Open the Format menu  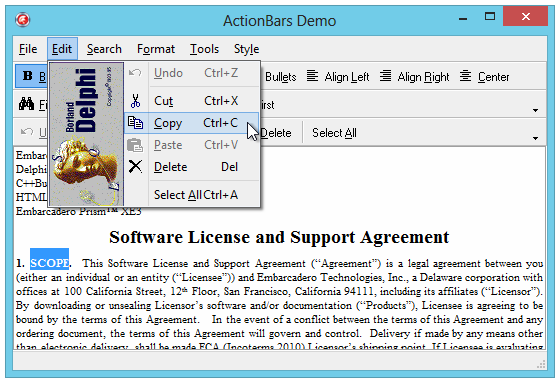pos(156,49)
